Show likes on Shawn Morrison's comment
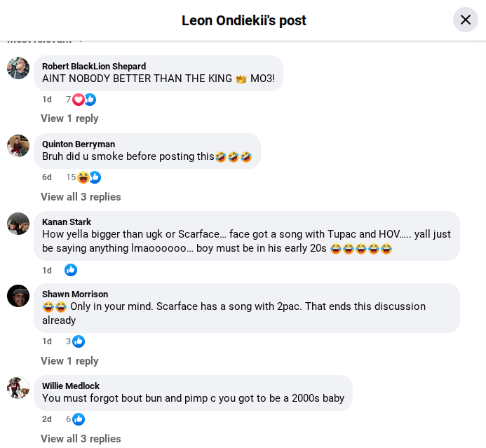486x448 pixels. [78, 341]
